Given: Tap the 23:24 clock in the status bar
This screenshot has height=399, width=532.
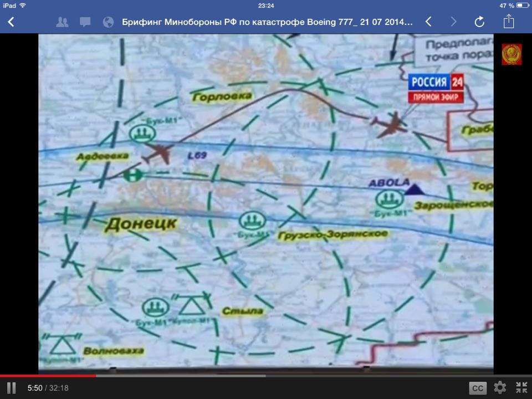Looking at the screenshot, I should pyautogui.click(x=266, y=5).
